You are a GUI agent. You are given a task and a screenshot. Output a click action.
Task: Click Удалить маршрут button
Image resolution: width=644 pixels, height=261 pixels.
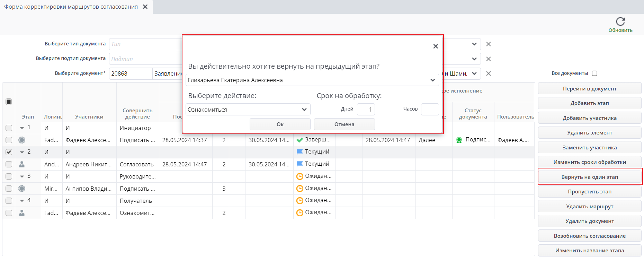[590, 206]
